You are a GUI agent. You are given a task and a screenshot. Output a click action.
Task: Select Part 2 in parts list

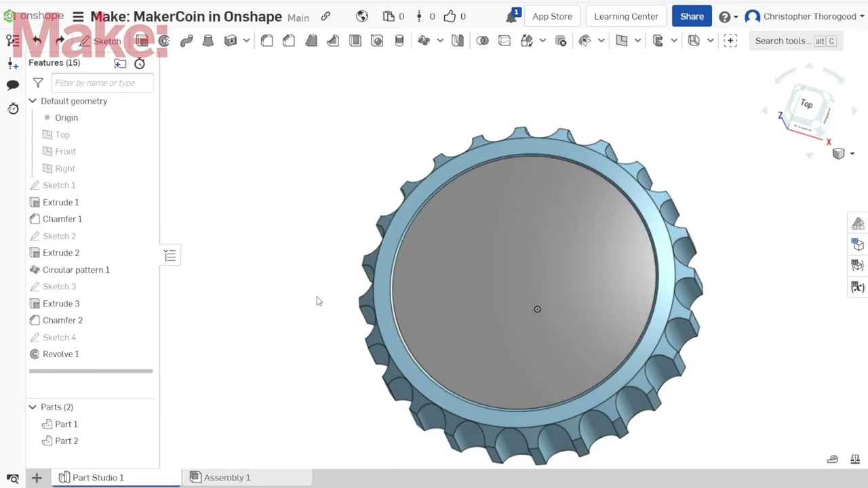pos(66,441)
